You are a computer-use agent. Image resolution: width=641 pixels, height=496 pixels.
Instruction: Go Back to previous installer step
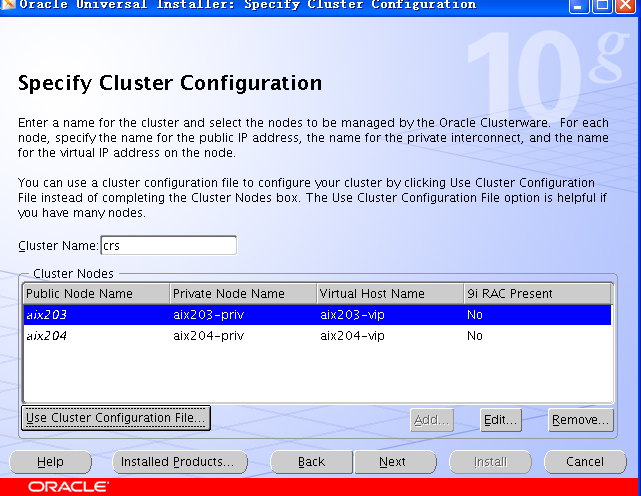312,462
